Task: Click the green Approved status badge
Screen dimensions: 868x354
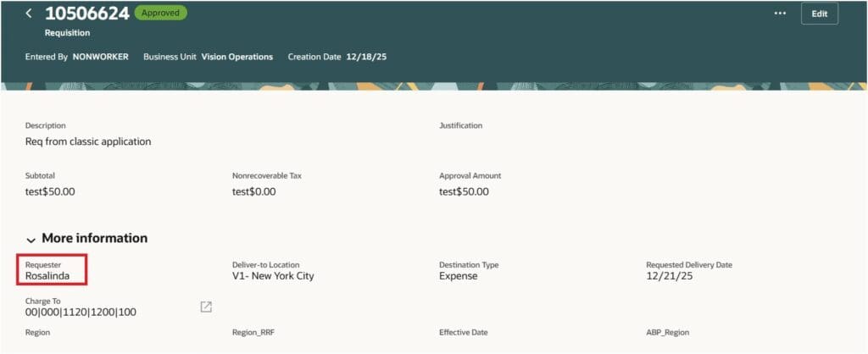Action: point(161,14)
